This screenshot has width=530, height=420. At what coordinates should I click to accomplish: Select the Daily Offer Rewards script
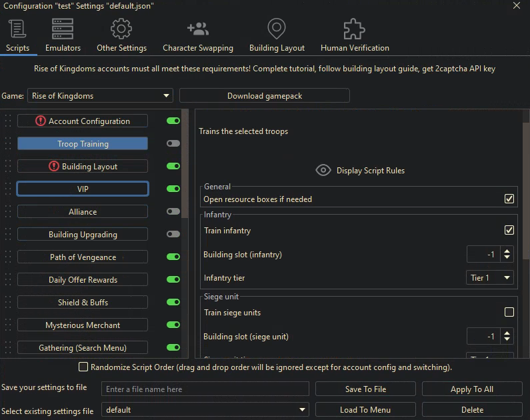point(83,279)
